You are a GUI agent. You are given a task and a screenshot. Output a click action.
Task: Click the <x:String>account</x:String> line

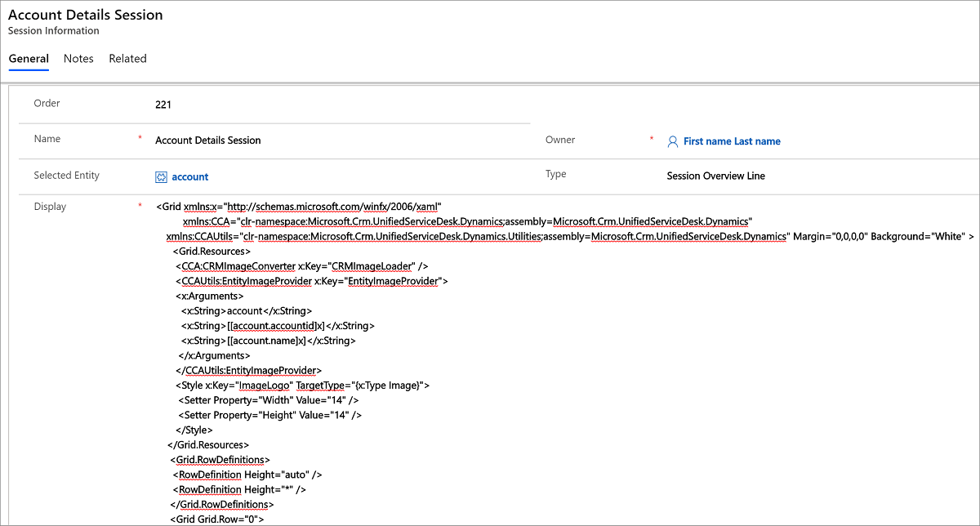click(247, 311)
